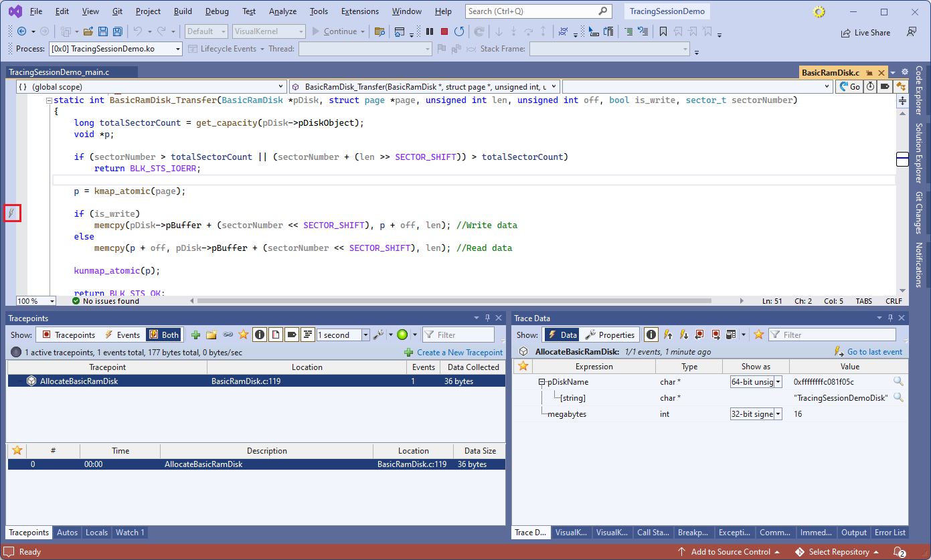Toggle the Events view in Tracepoints panel
The height and width of the screenshot is (560, 931).
coord(122,335)
